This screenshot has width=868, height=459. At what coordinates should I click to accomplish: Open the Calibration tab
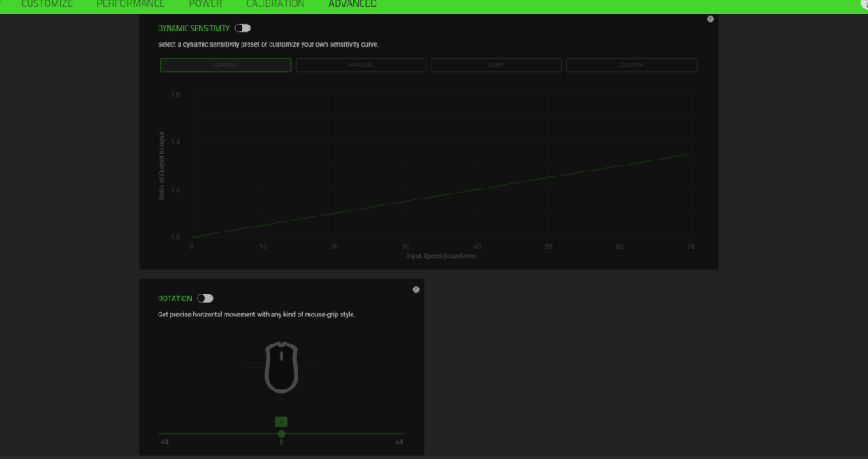tap(275, 4)
